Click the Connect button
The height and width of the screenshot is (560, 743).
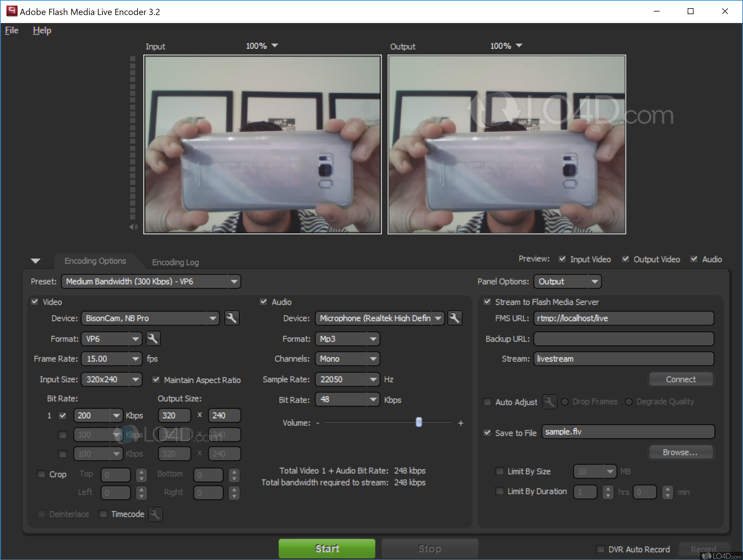681,379
